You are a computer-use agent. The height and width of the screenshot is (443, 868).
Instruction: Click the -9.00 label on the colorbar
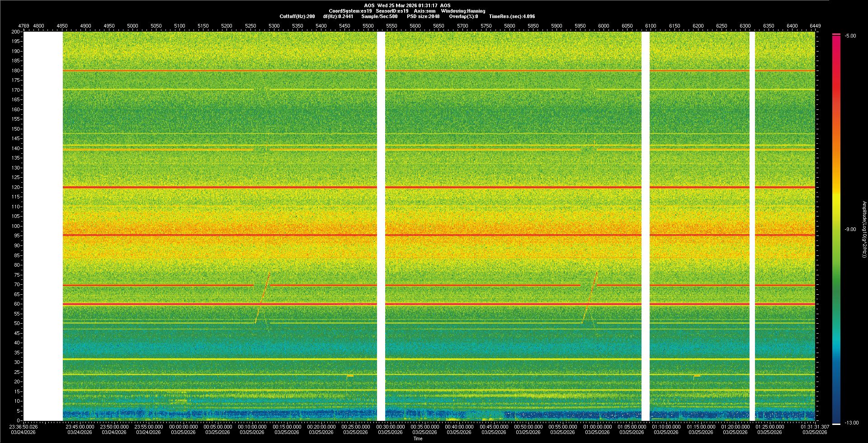850,229
